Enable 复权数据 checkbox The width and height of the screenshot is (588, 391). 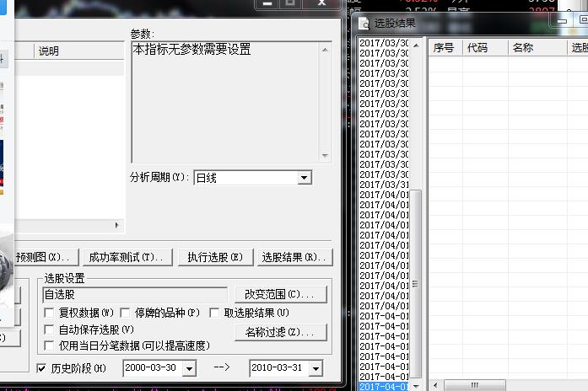tap(50, 313)
